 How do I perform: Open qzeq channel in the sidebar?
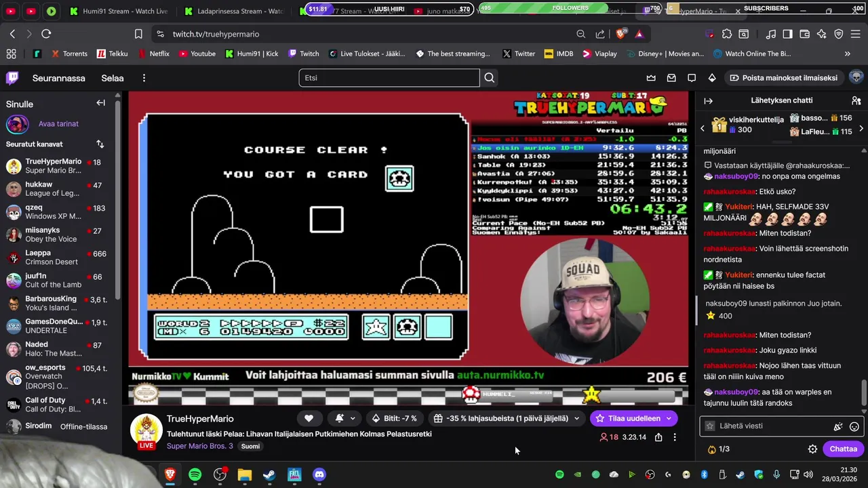pos(58,212)
